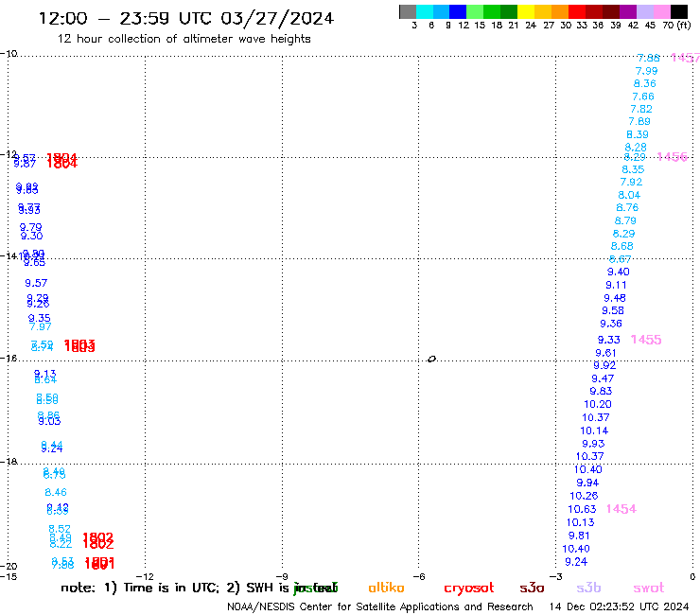Click the '10.14' wave height value
The height and width of the screenshot is (615, 700).
[x=594, y=430]
